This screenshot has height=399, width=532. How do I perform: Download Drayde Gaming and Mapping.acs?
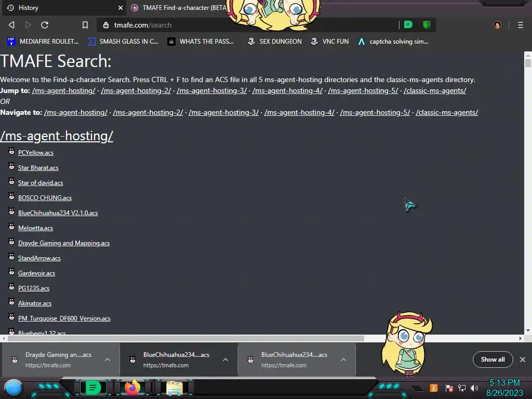[64, 243]
